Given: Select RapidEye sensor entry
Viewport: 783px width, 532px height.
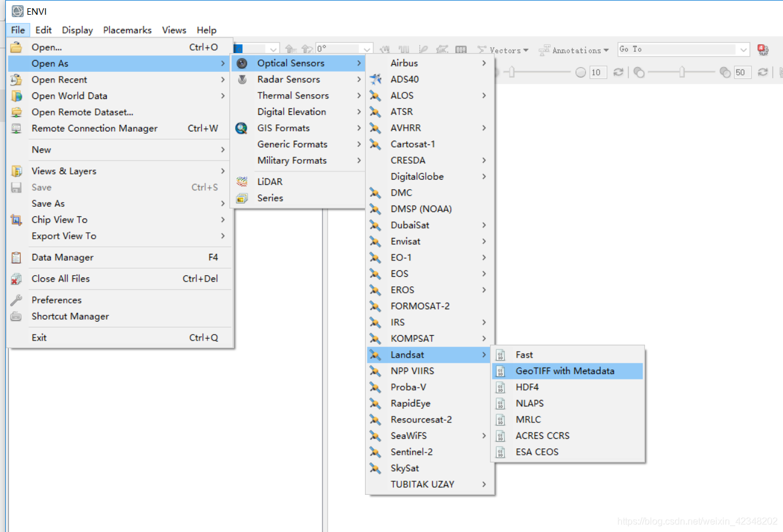Looking at the screenshot, I should 430,403.
